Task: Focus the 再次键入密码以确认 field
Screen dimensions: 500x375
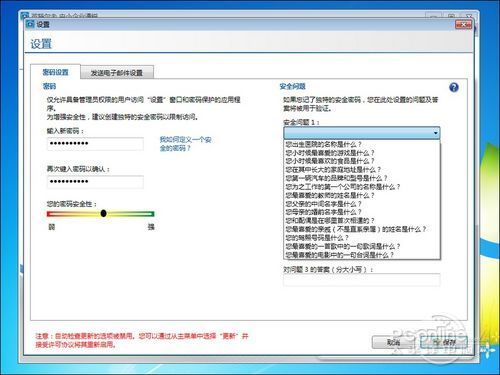Action: [x=95, y=182]
